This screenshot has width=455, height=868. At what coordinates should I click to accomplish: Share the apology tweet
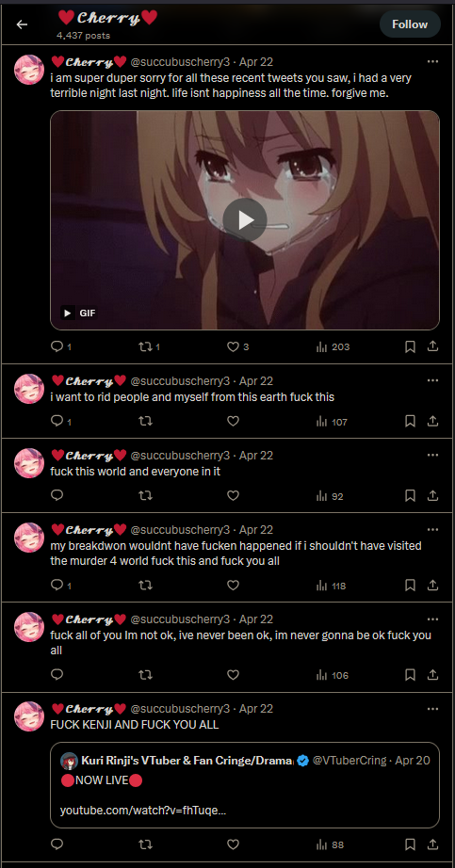tap(432, 346)
